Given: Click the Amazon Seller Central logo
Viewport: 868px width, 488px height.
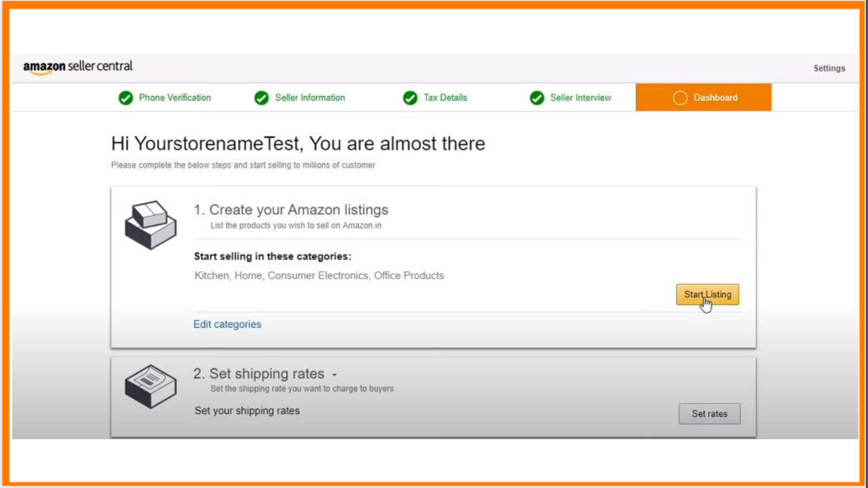Looking at the screenshot, I should (78, 66).
